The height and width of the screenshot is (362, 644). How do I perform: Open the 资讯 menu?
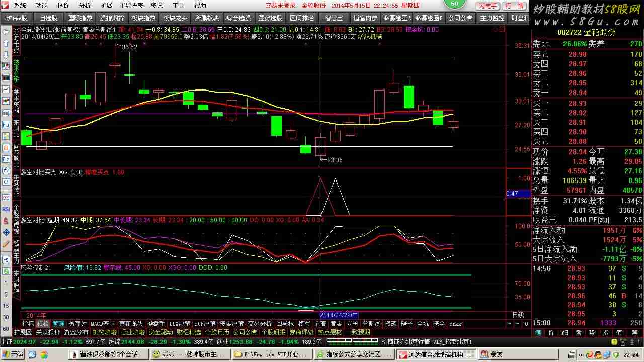pos(156,5)
